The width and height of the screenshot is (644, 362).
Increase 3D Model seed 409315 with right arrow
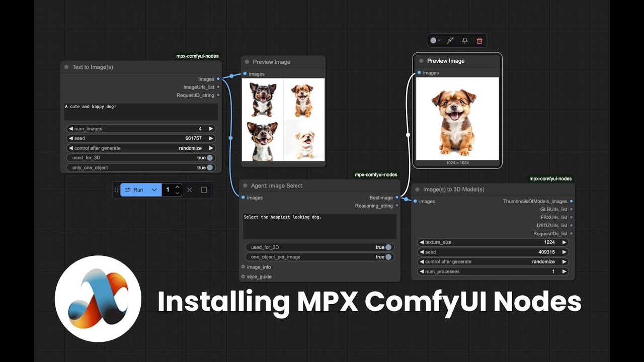pos(565,252)
